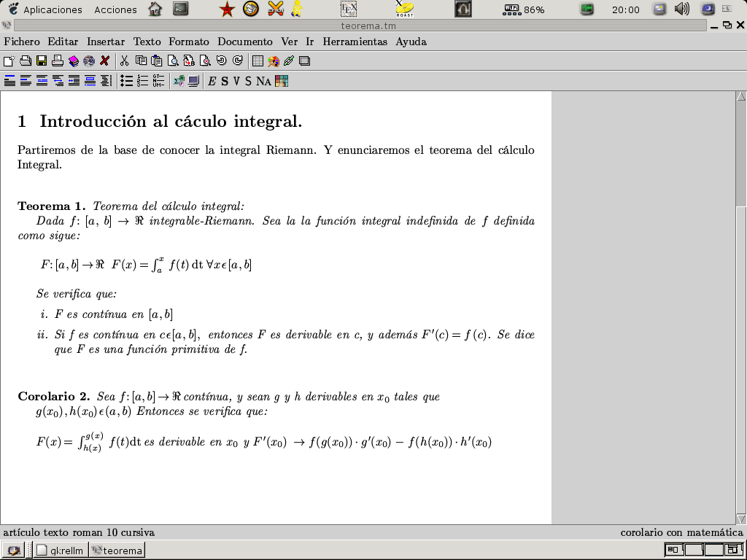This screenshot has width=747, height=560.
Task: Click the speaker volume icon
Action: [x=682, y=9]
